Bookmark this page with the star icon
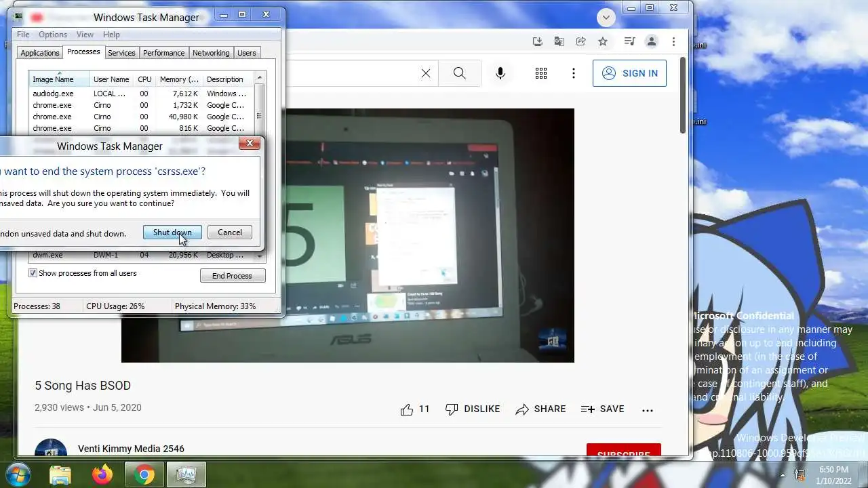 pyautogui.click(x=603, y=41)
